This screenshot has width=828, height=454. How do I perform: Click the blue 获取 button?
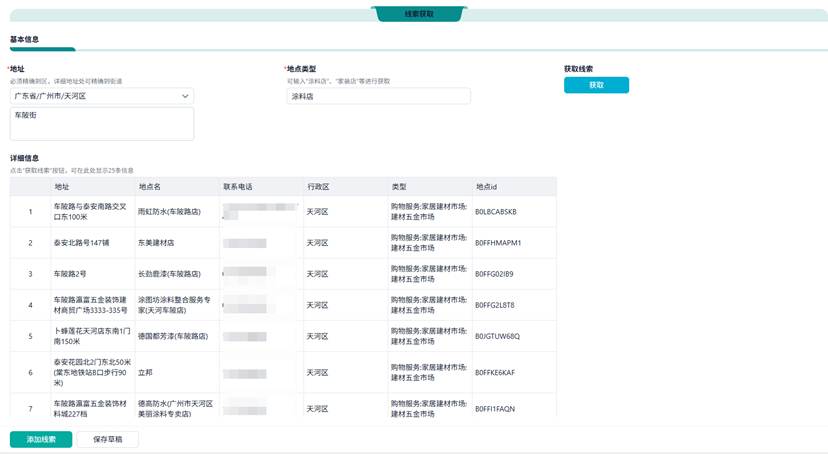tap(596, 85)
